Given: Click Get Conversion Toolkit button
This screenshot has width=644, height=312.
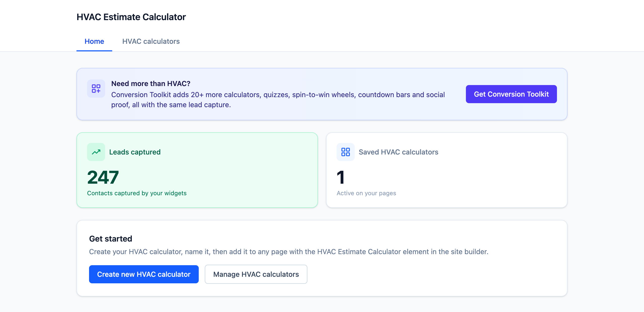Looking at the screenshot, I should pyautogui.click(x=511, y=94).
